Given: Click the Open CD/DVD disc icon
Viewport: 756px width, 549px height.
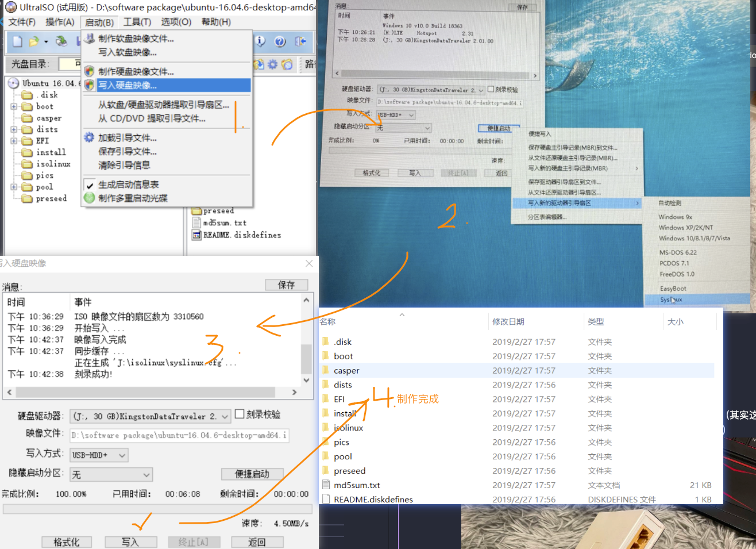Looking at the screenshot, I should point(61,41).
